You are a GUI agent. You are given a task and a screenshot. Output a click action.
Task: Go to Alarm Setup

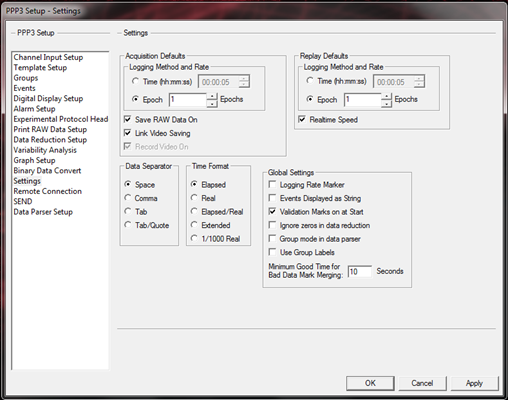point(34,109)
